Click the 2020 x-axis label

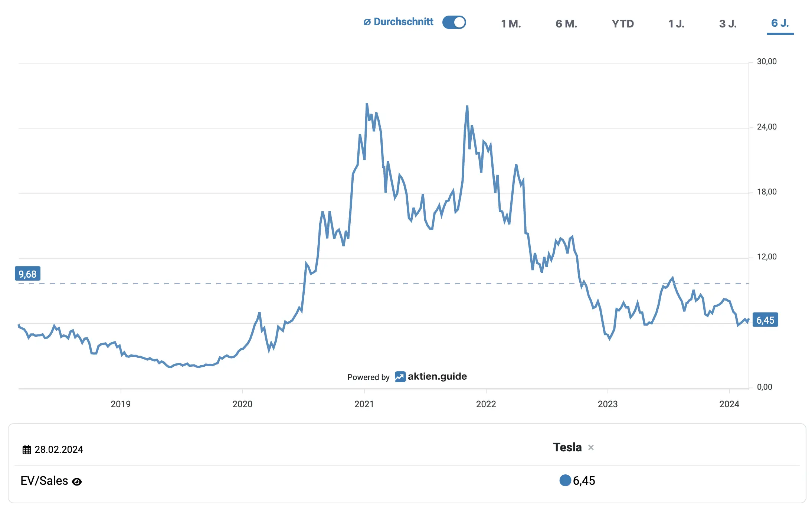point(242,404)
